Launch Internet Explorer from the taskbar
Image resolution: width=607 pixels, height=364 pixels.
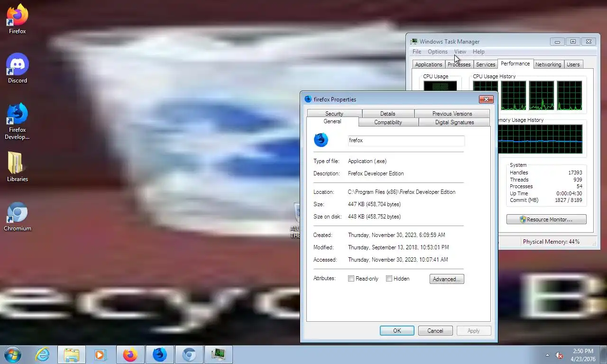pos(43,355)
